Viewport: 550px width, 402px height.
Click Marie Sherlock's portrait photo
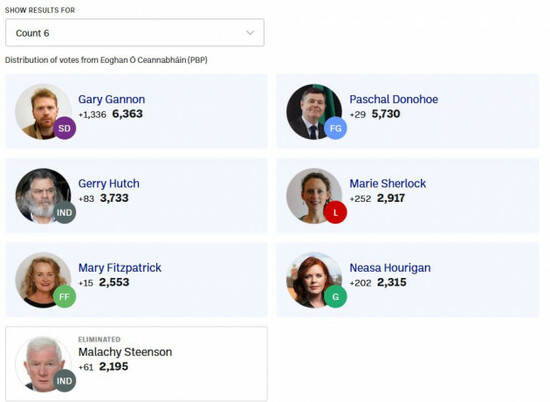click(314, 196)
